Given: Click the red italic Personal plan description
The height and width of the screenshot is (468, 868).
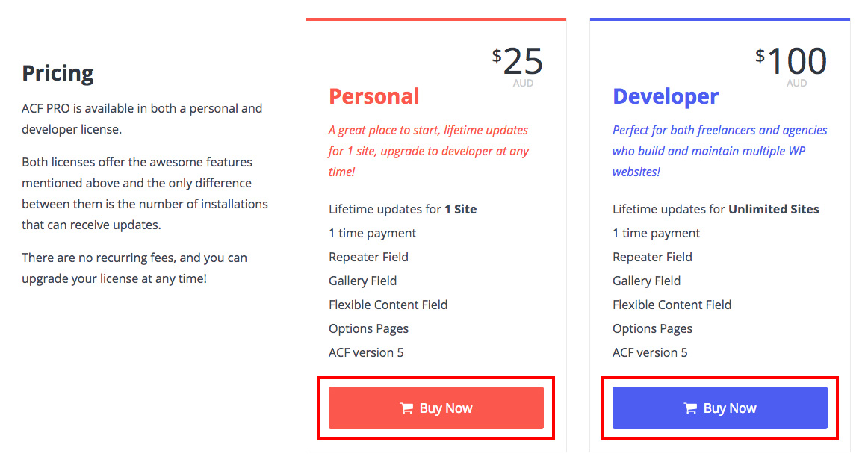Looking at the screenshot, I should coord(429,151).
